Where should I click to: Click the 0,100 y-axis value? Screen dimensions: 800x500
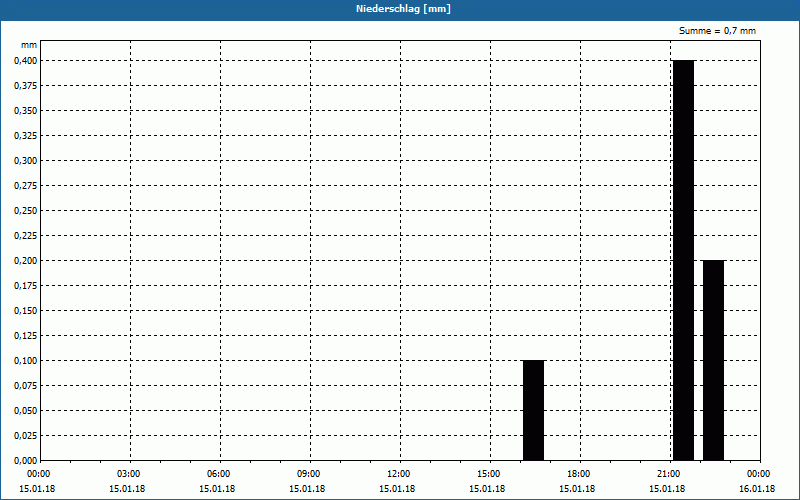pos(26,361)
